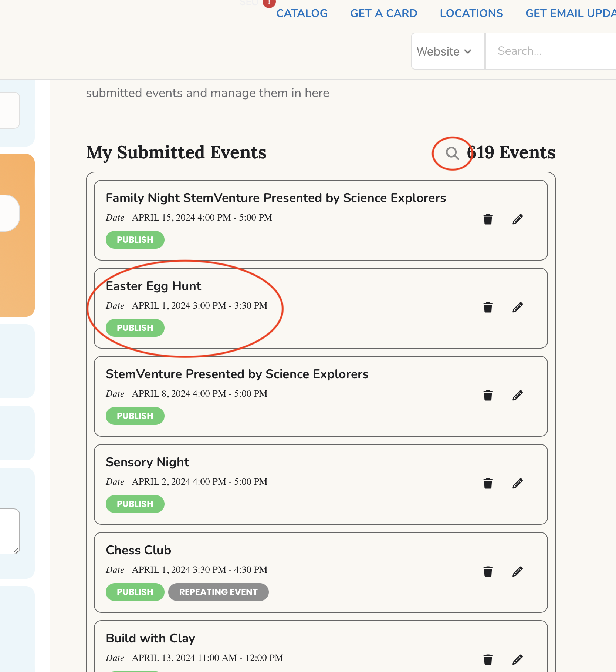This screenshot has height=672, width=616.
Task: Edit the Sensory Night event
Action: click(518, 483)
